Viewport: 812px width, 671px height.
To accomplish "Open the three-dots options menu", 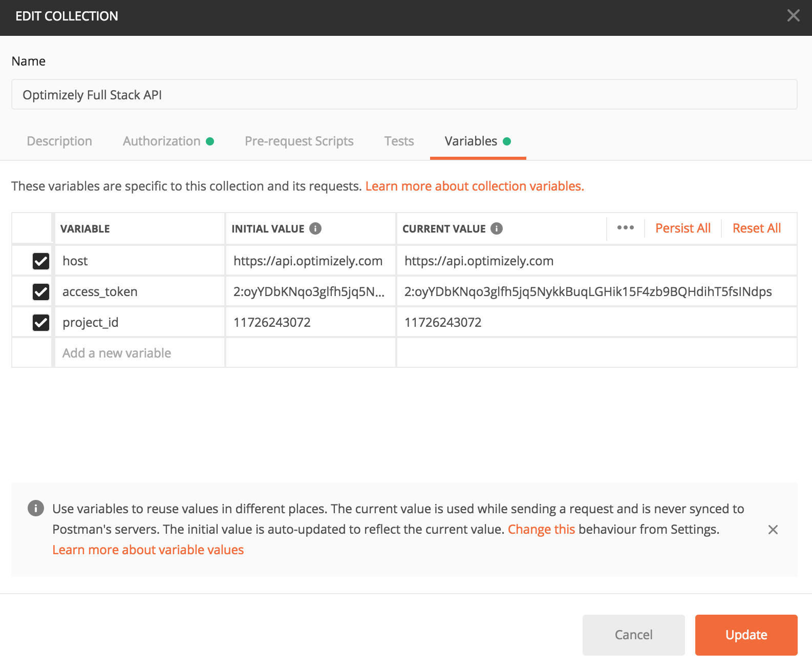I will point(625,228).
